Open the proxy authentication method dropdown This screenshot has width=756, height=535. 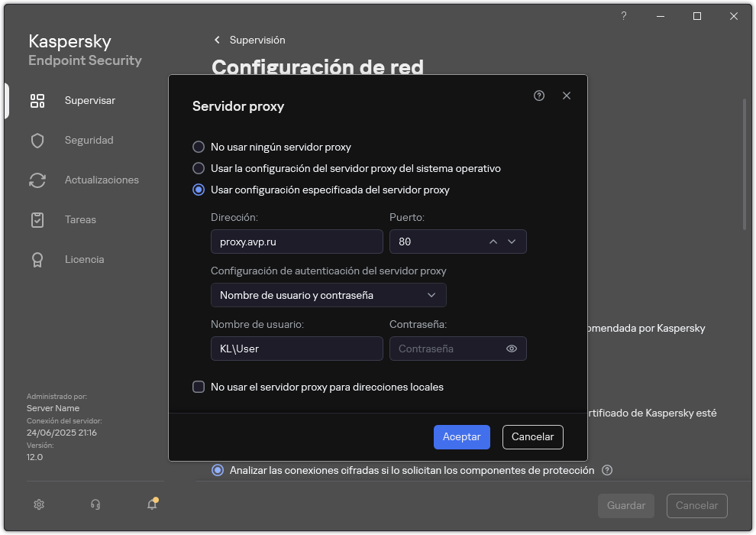pos(328,295)
